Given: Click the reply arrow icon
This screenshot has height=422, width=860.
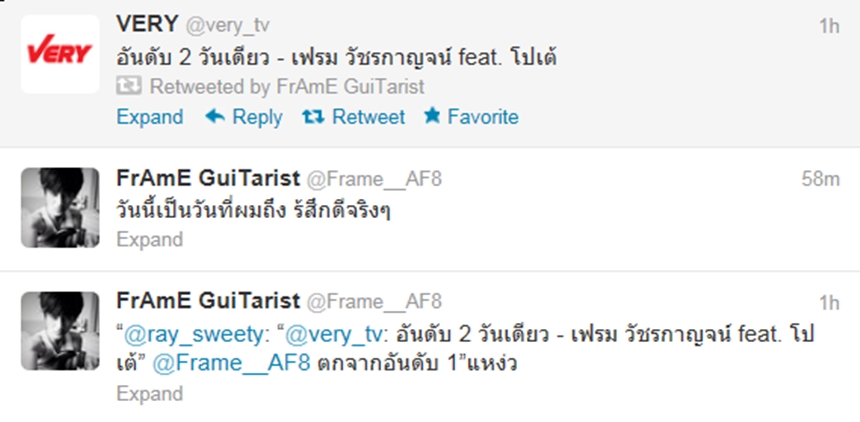Looking at the screenshot, I should pos(214,116).
